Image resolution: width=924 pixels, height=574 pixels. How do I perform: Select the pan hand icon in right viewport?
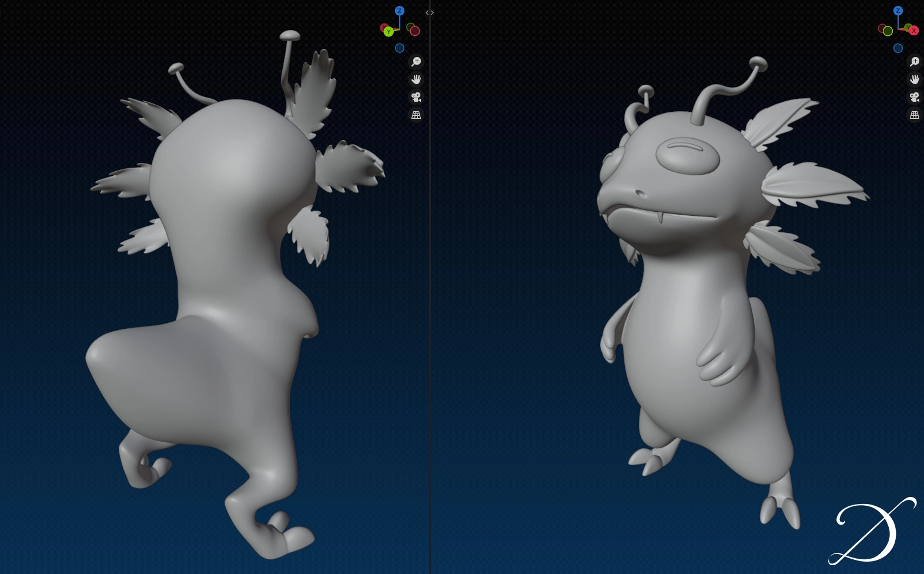[x=915, y=79]
